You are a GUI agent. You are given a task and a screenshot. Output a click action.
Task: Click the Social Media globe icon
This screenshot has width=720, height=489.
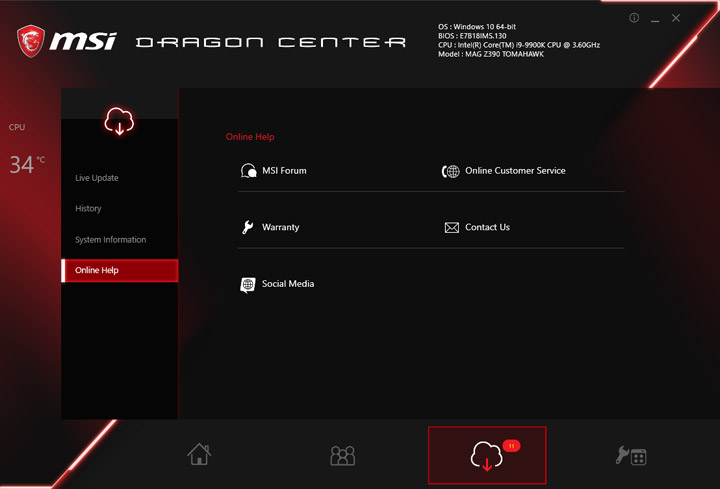(248, 285)
